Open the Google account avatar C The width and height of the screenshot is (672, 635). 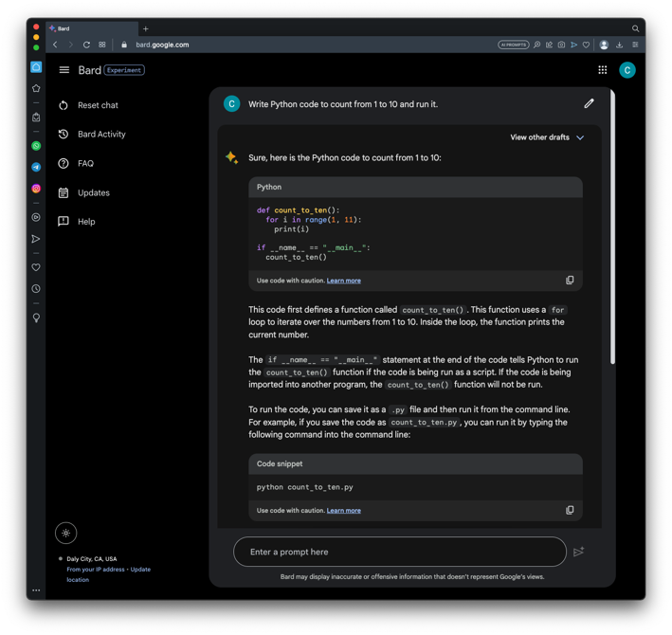tap(627, 70)
